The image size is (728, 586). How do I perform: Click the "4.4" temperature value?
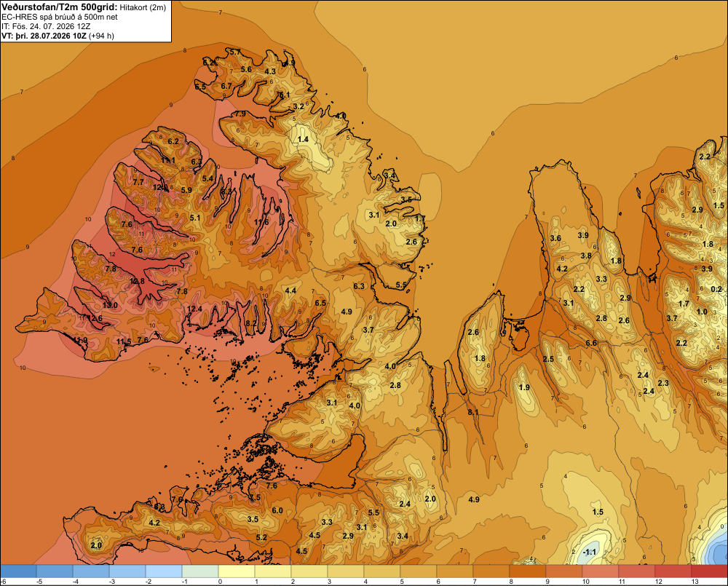click(290, 290)
